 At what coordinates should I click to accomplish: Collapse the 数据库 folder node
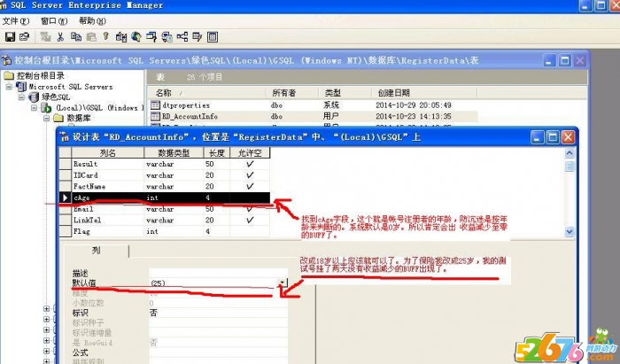click(x=47, y=118)
